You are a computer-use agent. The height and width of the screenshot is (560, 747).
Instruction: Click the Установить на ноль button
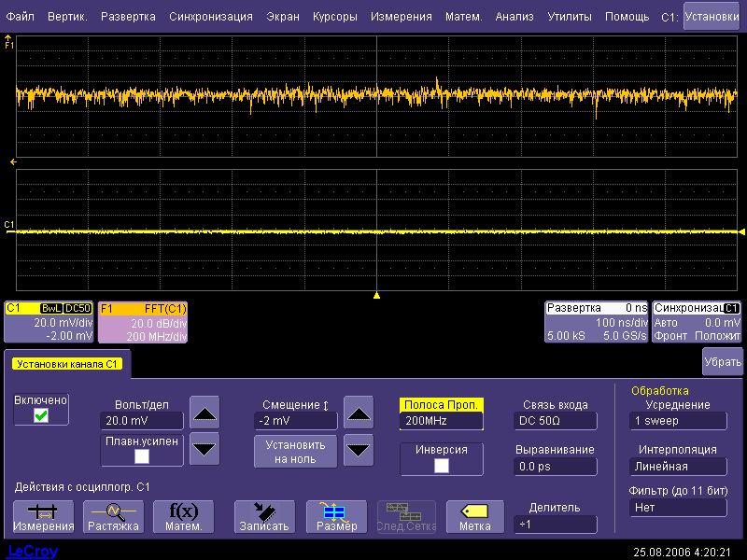click(x=295, y=452)
